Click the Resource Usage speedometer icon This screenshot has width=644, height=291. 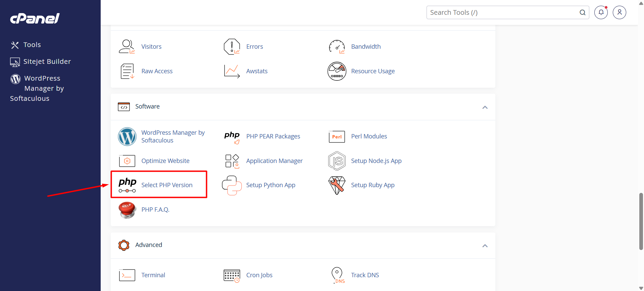tap(337, 71)
